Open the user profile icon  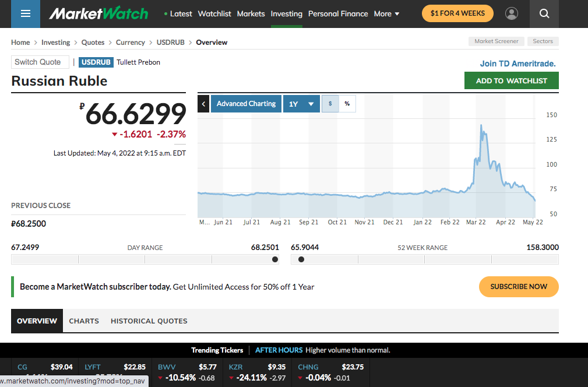click(512, 13)
